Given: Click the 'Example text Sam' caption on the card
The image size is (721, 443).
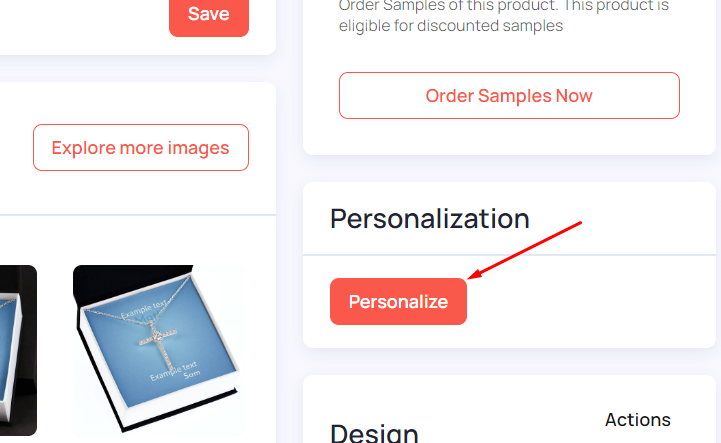Looking at the screenshot, I should pyautogui.click(x=175, y=371).
